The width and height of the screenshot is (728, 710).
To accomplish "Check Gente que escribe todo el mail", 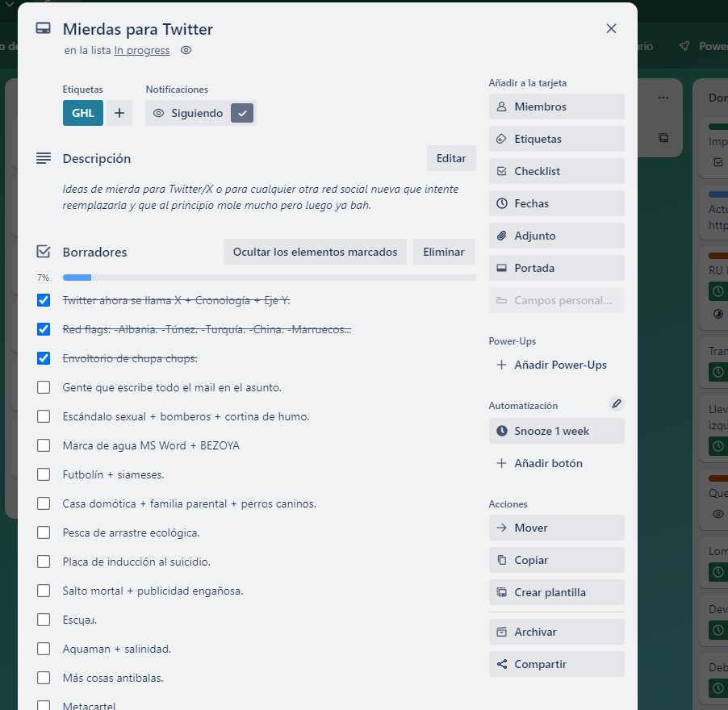I will click(44, 387).
